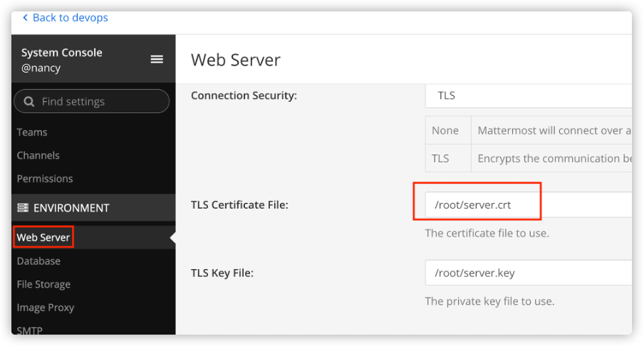Open Teams settings in the sidebar

point(32,132)
